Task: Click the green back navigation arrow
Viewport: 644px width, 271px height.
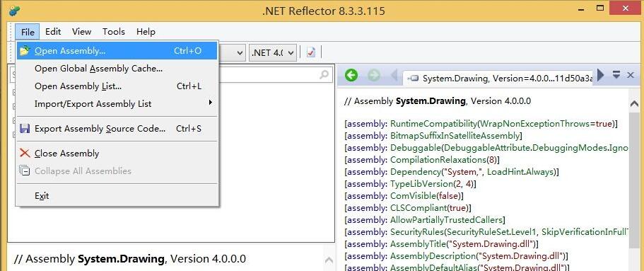Action: coord(351,76)
